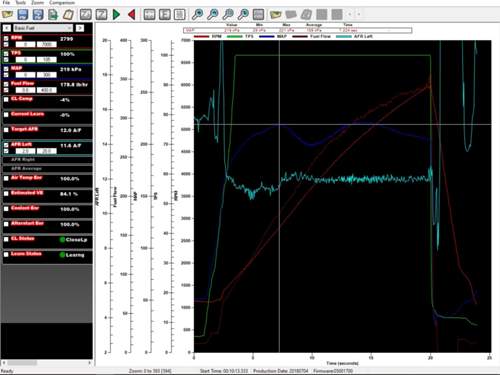This screenshot has height=375, width=500.
Task: Click the sensor panel scrollbar left arrow
Action: coord(4,363)
